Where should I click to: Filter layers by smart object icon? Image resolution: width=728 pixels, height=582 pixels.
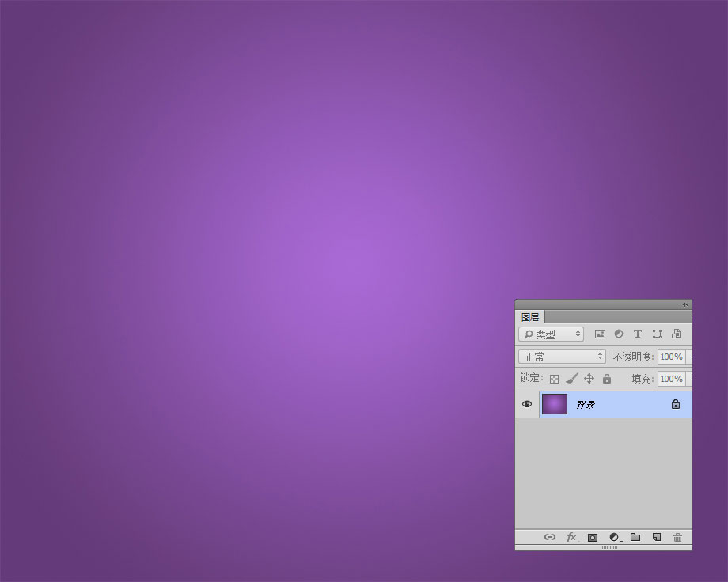tap(676, 334)
